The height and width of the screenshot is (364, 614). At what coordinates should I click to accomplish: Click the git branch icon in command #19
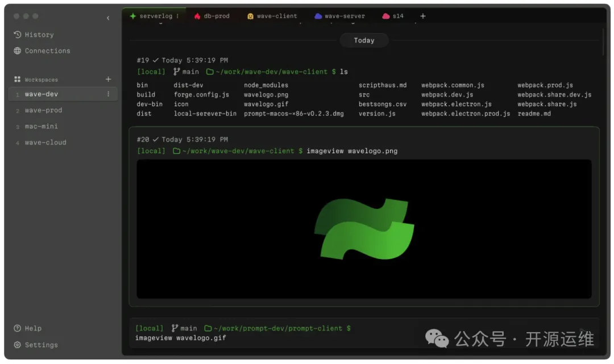point(176,72)
